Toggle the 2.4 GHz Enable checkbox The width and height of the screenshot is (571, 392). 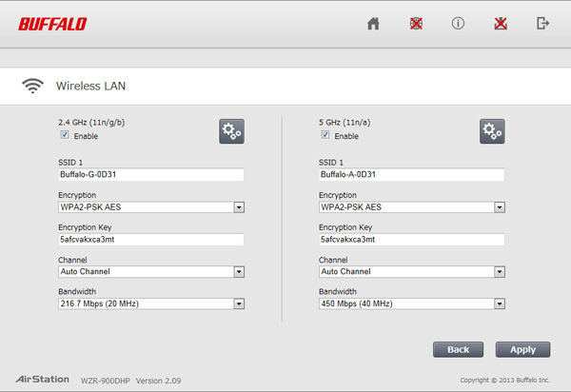(65, 136)
